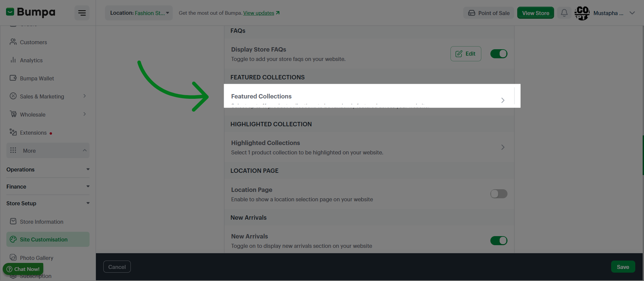Save the site customisation changes
The height and width of the screenshot is (281, 644).
tap(623, 267)
